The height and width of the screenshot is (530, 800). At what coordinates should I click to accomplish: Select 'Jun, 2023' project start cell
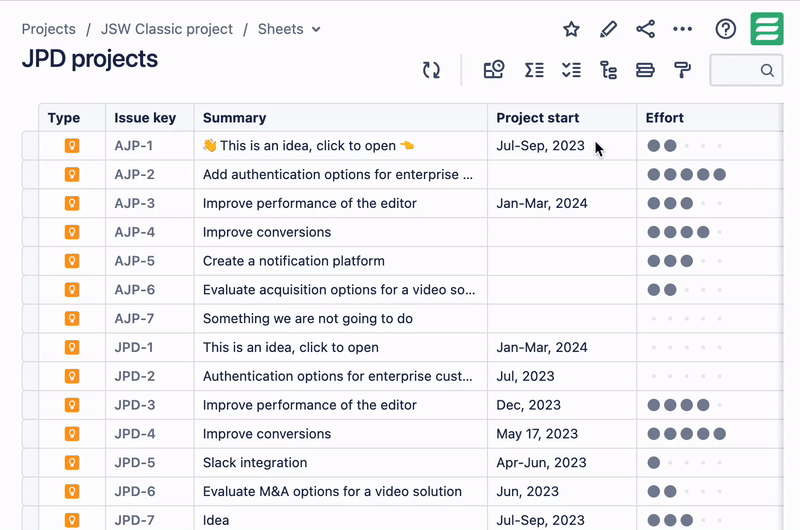coord(562,492)
